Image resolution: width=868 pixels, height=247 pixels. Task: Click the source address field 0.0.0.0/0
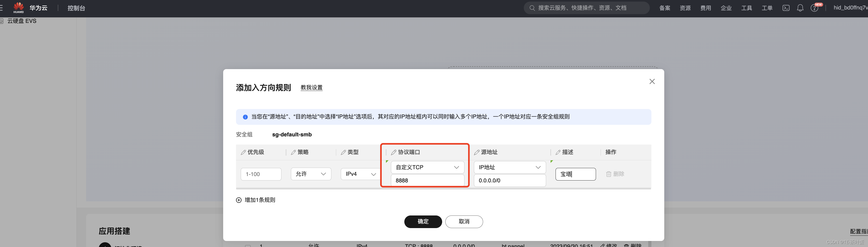pyautogui.click(x=510, y=181)
